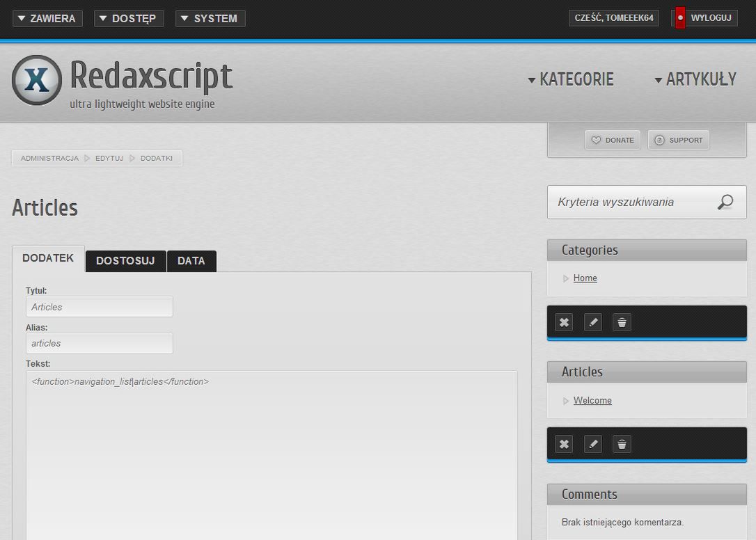This screenshot has width=756, height=540.
Task: Go to Administracja breadcrumb
Action: pos(49,158)
